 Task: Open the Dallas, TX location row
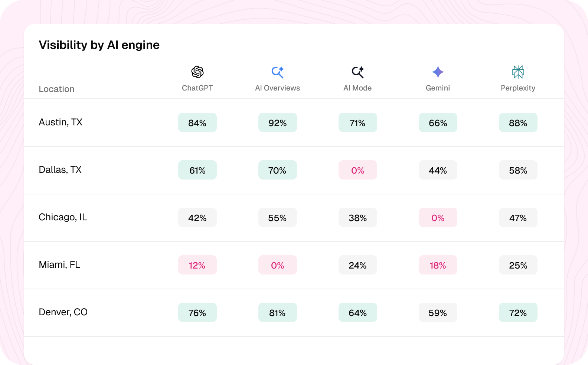click(294, 170)
